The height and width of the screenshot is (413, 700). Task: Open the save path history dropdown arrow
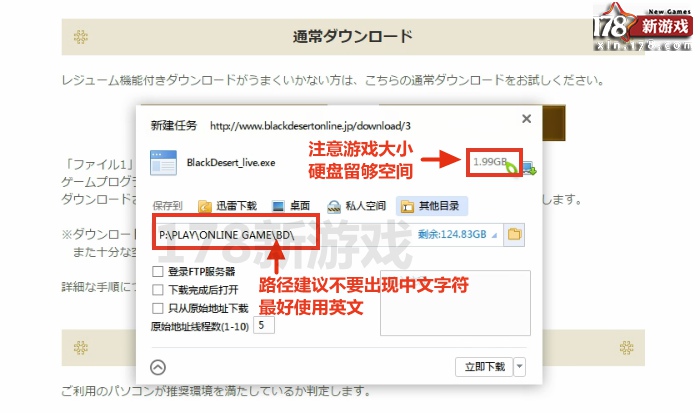point(494,235)
